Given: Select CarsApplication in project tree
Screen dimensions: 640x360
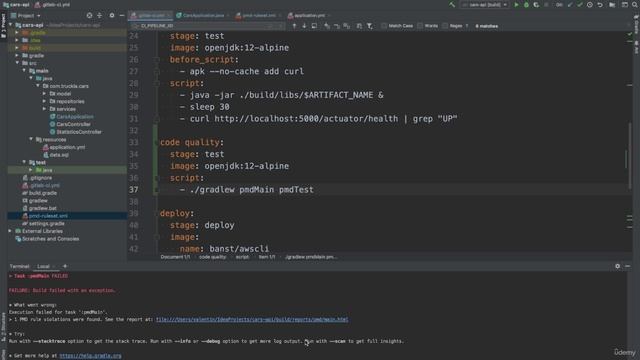Looking at the screenshot, I should tap(75, 116).
